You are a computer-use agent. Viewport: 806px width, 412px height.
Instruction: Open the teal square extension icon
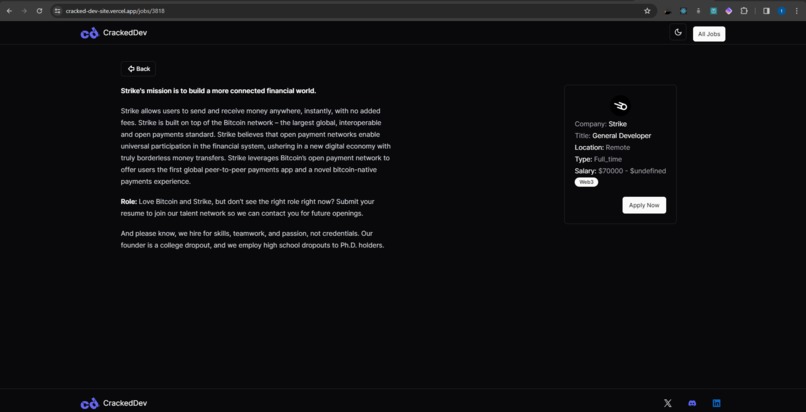713,11
